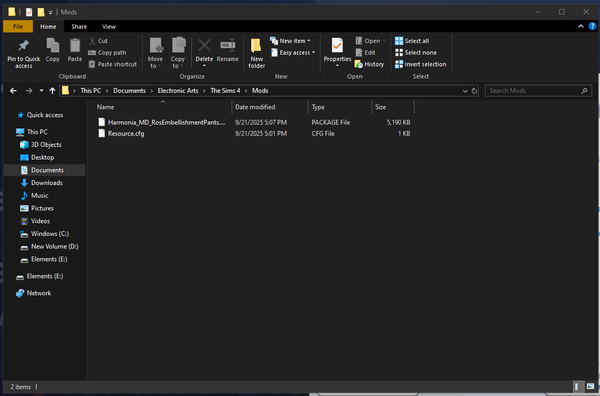
Task: Open the Easy access dropdown
Action: click(293, 52)
